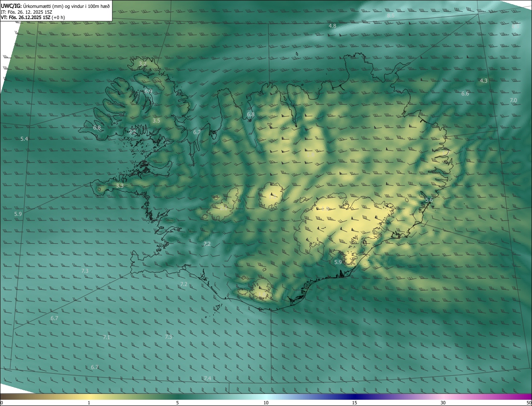Click the 3.2 value label
Viewport: 532px width, 406px height.
pos(143,64)
